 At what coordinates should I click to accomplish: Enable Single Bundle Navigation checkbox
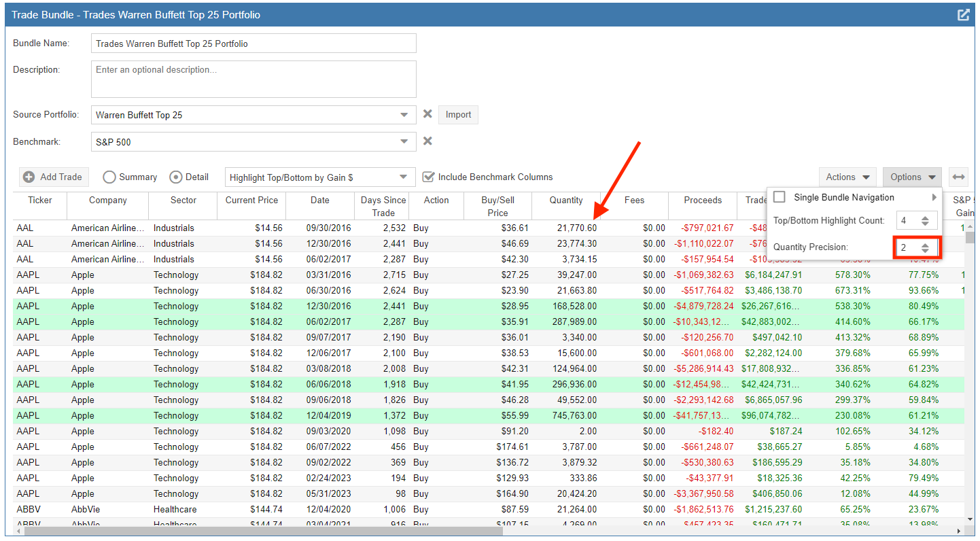[x=780, y=197]
